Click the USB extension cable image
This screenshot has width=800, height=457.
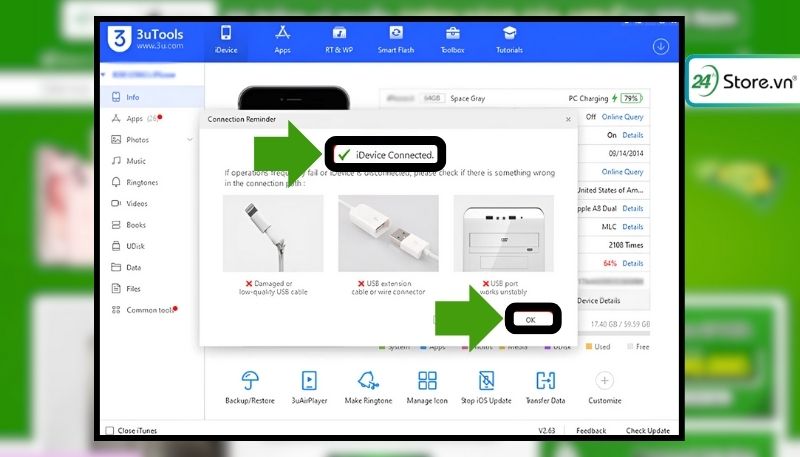[388, 233]
